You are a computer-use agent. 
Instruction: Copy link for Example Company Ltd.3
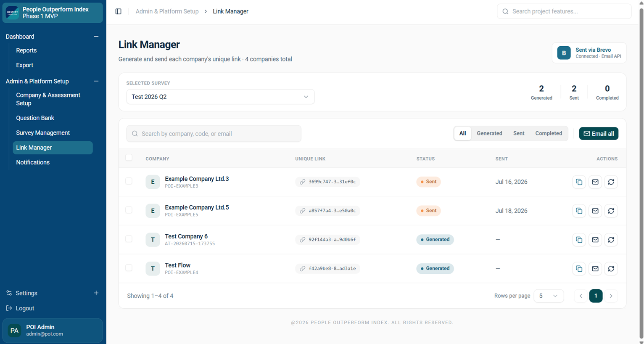pos(579,182)
